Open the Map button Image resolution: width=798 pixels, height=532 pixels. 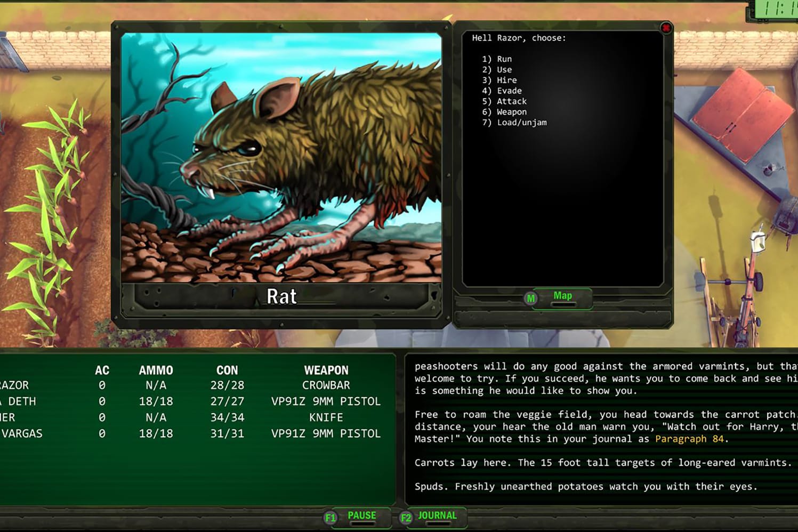pos(562,297)
